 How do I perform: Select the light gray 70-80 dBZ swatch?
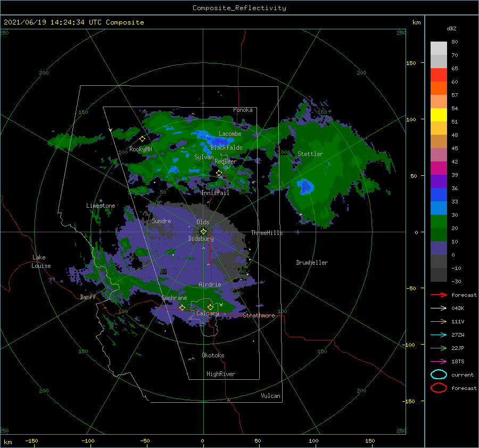point(439,48)
